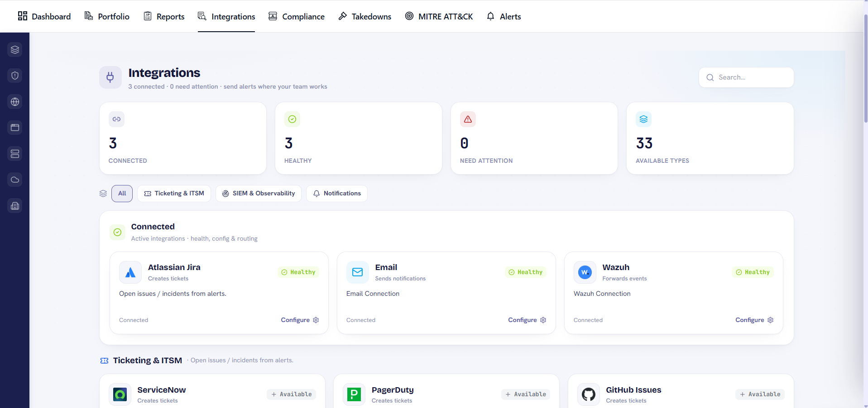Click the warning triangle on Need Attention card

[468, 119]
